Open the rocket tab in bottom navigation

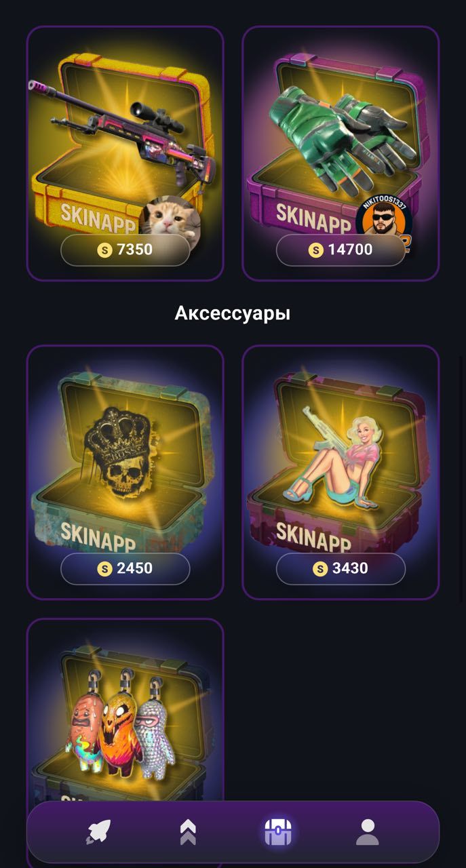(x=98, y=832)
